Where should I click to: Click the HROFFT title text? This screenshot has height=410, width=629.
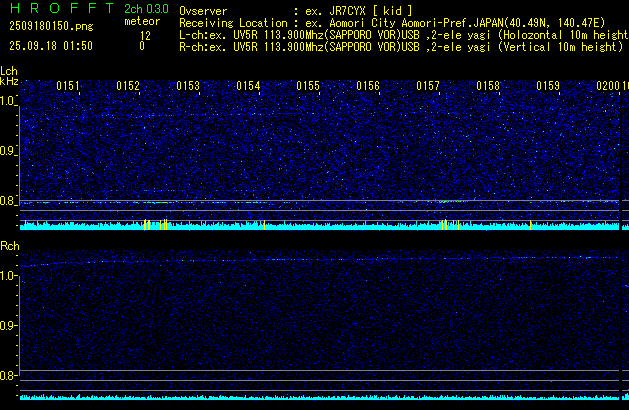[x=62, y=8]
